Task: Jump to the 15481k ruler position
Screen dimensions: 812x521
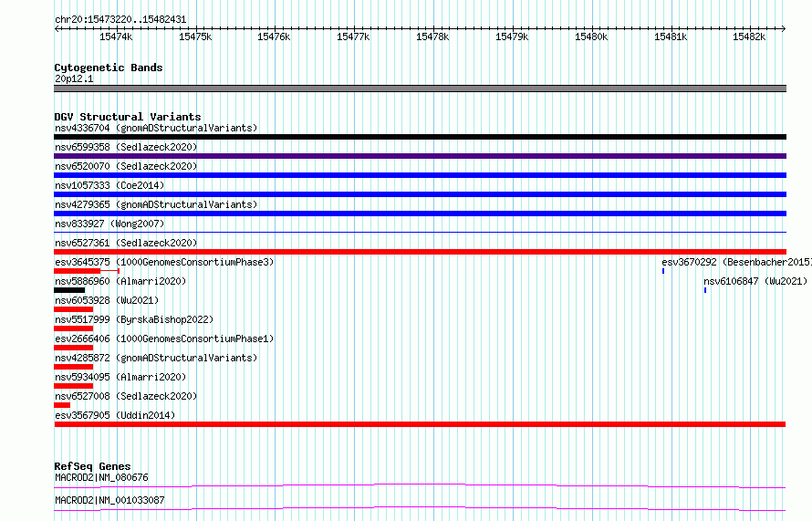Action: pyautogui.click(x=671, y=36)
